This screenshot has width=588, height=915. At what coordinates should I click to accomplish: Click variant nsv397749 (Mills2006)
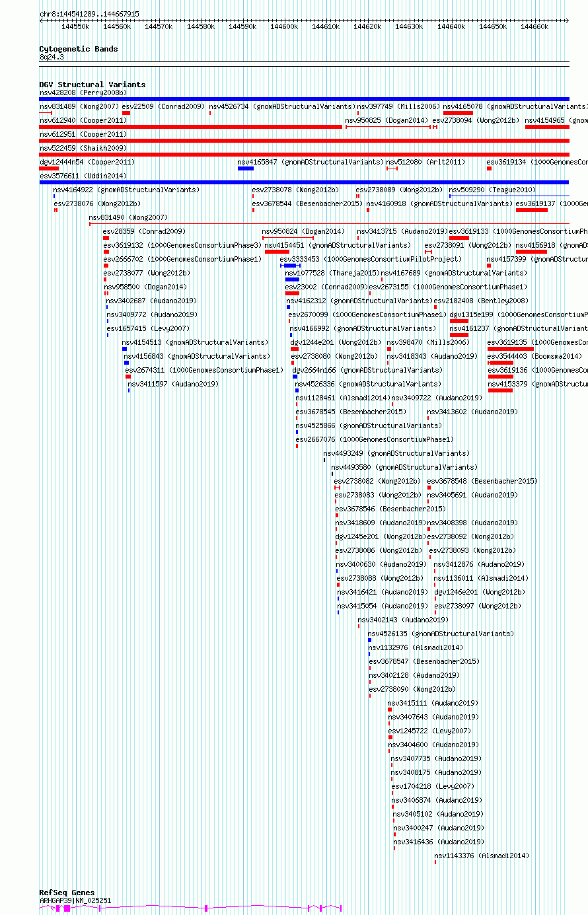pos(398,106)
